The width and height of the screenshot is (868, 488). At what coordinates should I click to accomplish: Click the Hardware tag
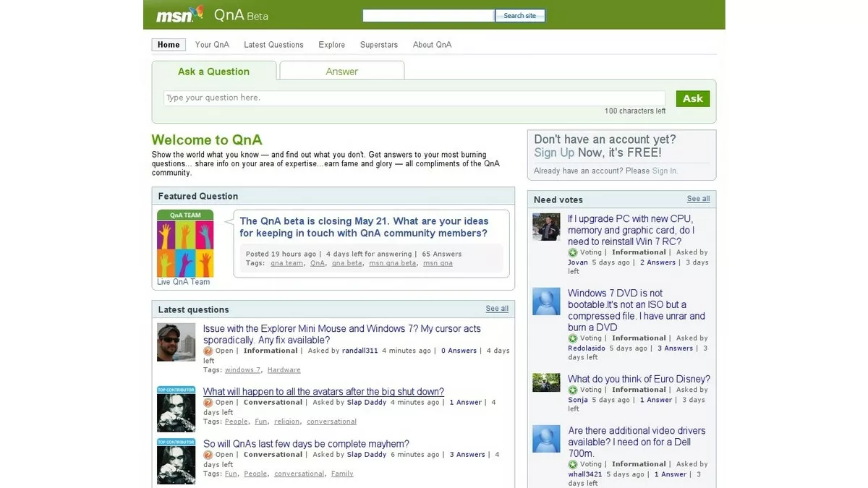tap(284, 370)
